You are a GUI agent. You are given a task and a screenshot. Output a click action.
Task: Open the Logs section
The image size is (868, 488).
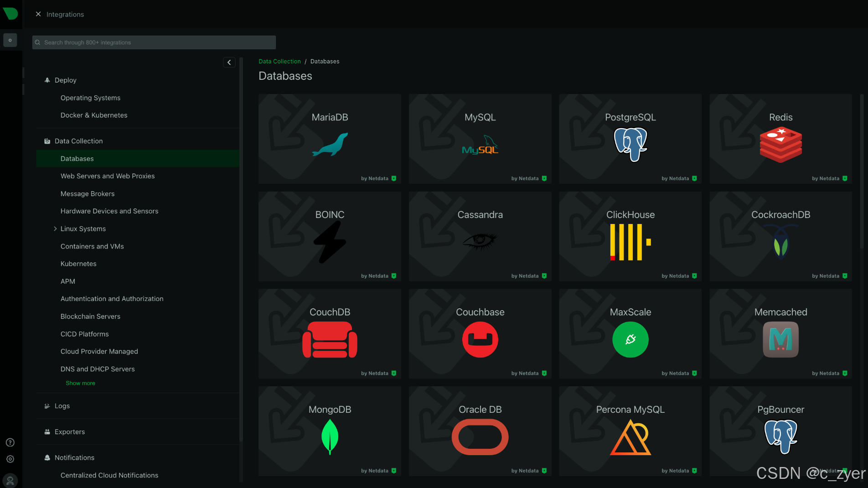click(62, 406)
